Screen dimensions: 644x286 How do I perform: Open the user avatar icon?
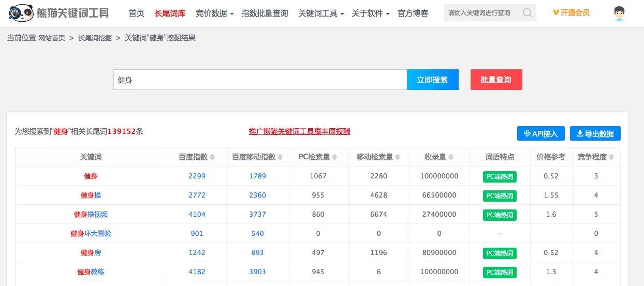pos(619,13)
